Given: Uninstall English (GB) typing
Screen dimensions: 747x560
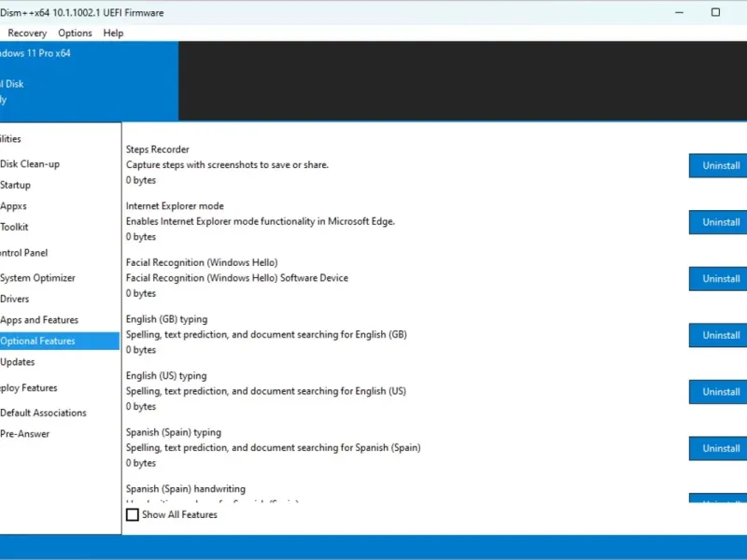Looking at the screenshot, I should pos(718,335).
